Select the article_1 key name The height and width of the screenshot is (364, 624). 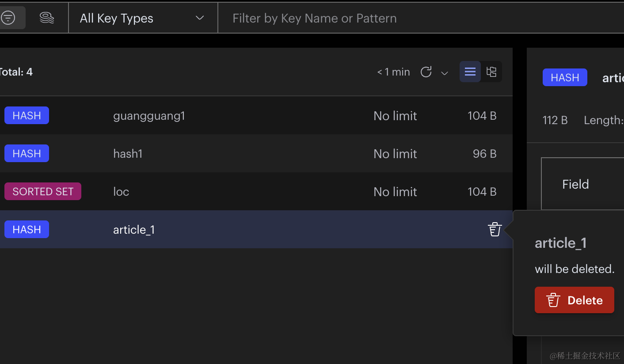[x=134, y=230]
